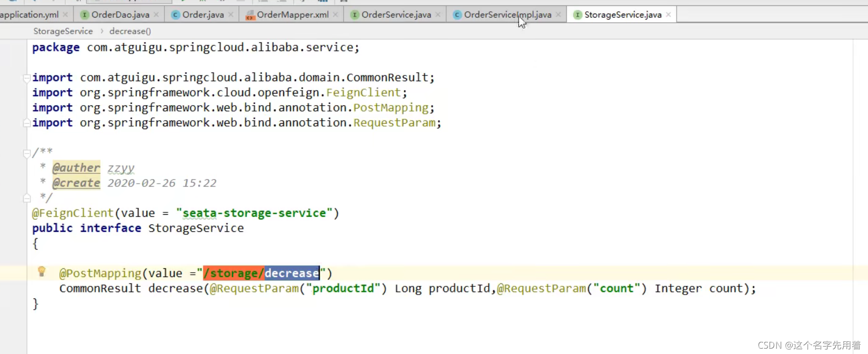Click the public interface keywords
The image size is (868, 354).
87,228
